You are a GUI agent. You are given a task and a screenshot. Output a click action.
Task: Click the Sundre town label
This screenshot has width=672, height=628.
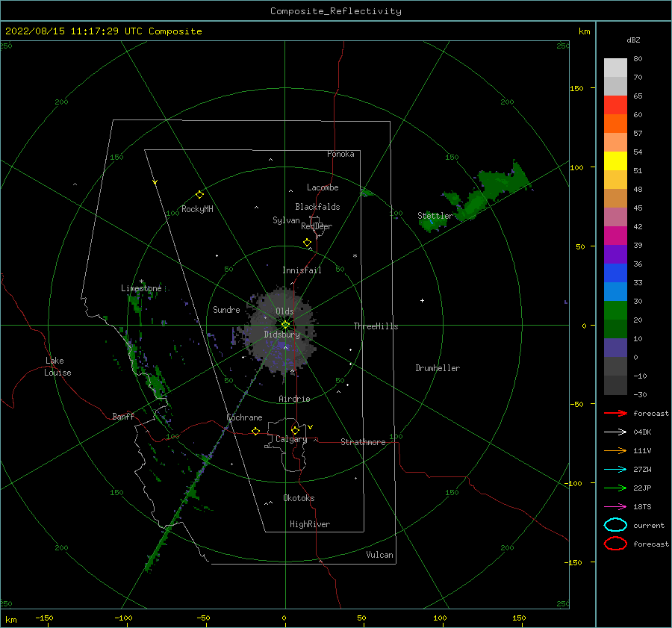click(226, 310)
